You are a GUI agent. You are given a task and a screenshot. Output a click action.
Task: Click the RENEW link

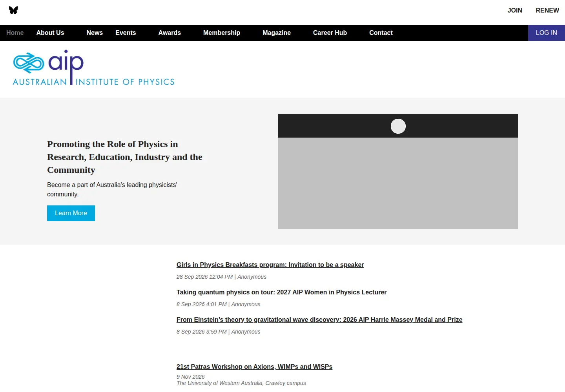(x=547, y=11)
